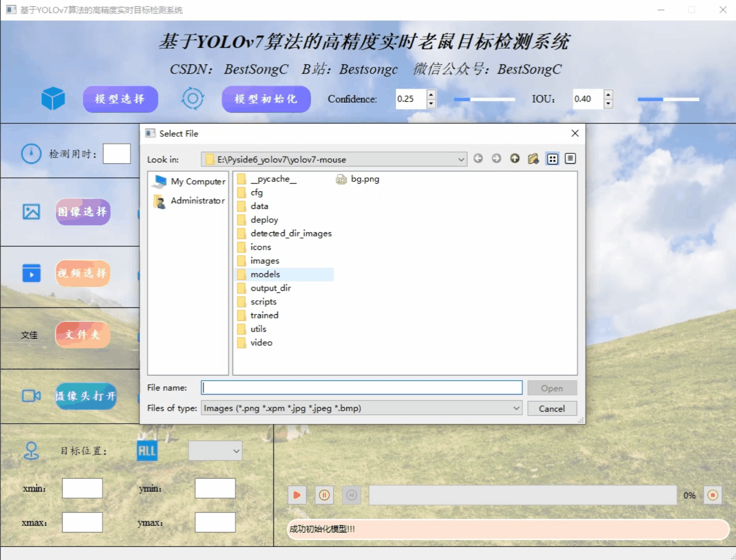Go to the parent directory in the dialog
This screenshot has width=736, height=560.
[x=515, y=159]
